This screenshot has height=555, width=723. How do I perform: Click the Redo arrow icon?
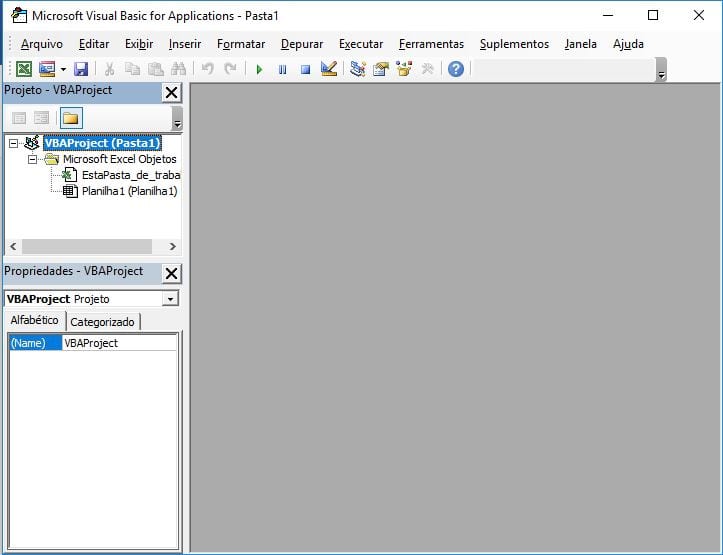tap(230, 69)
